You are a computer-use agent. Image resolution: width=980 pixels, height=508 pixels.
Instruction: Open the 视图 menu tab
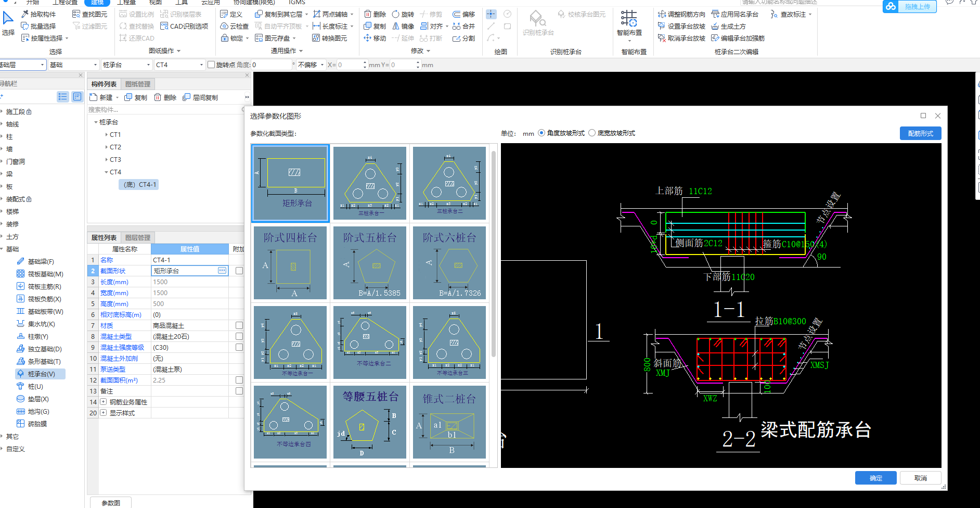point(156,2)
